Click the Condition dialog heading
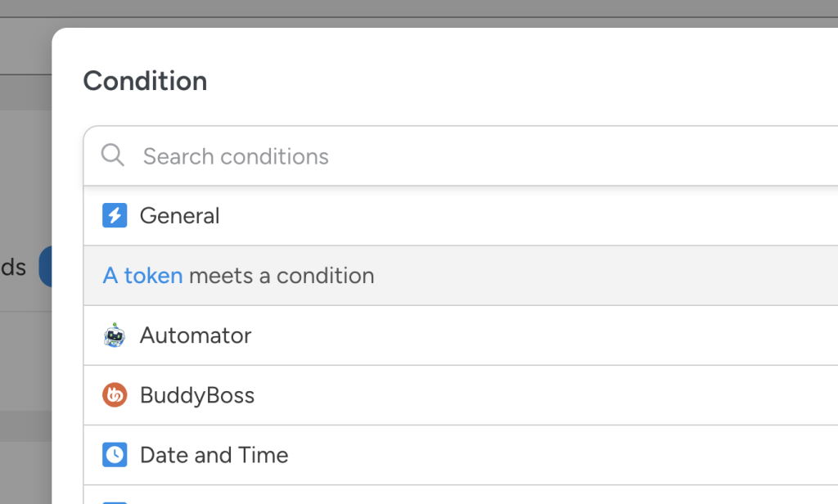 pos(145,80)
